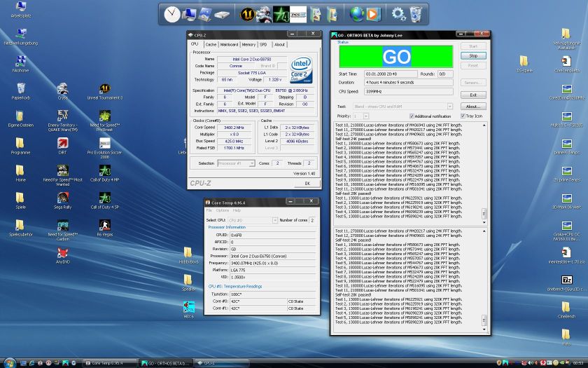This screenshot has width=588, height=368.
Task: Toggle Additional notification checkbox in ORTHOS
Action: pos(412,116)
